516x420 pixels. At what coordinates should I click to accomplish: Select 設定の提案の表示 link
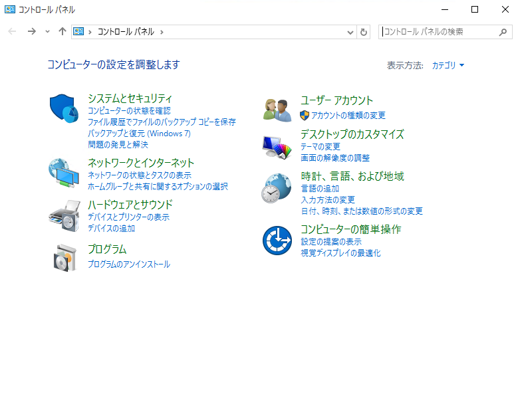tap(331, 242)
